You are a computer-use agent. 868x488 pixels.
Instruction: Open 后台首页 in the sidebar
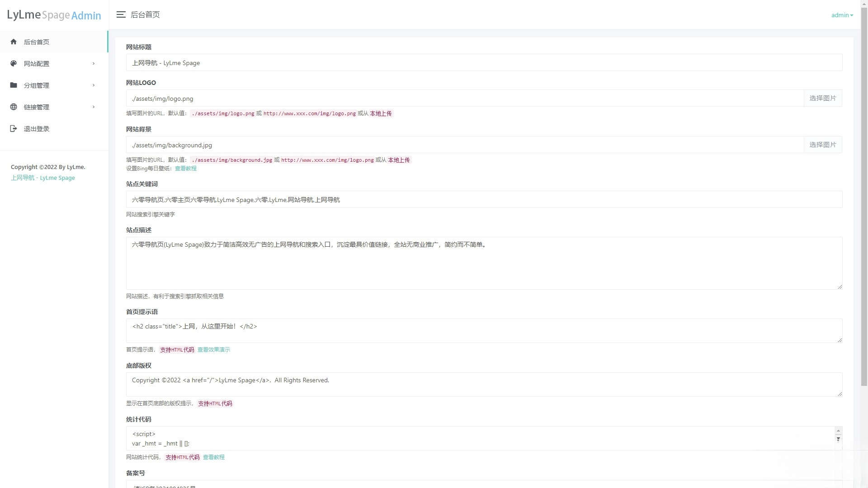[54, 42]
